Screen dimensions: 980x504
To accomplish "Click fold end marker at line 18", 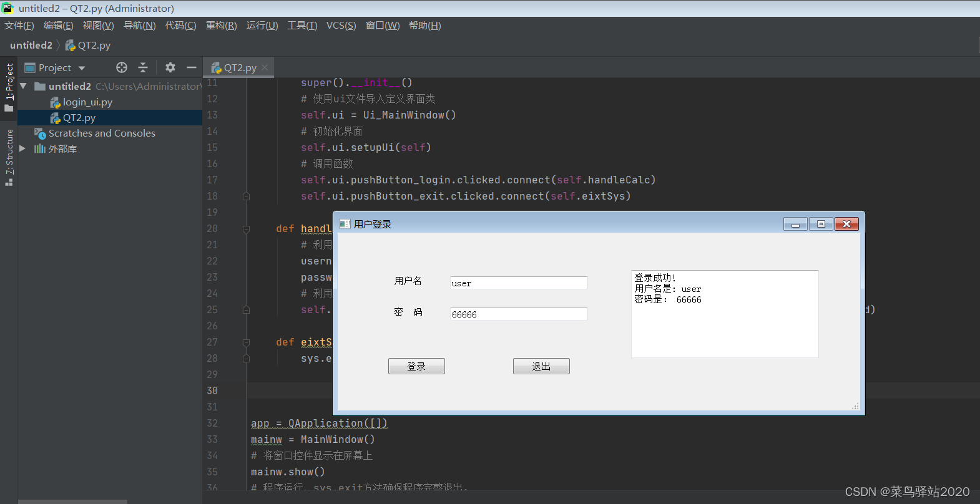I will (246, 196).
